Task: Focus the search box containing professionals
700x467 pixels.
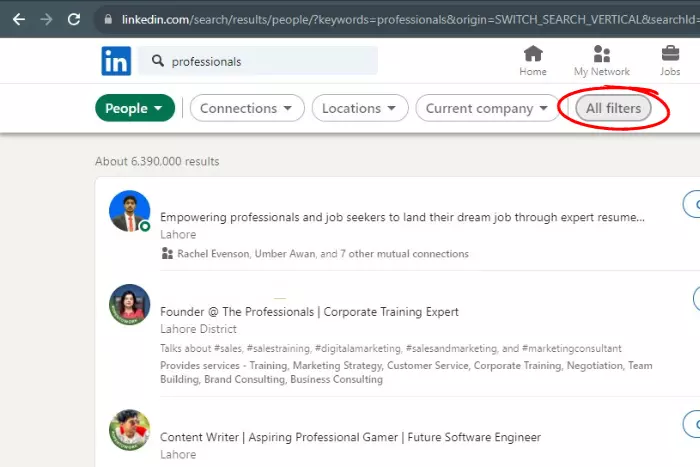Action: pos(258,61)
